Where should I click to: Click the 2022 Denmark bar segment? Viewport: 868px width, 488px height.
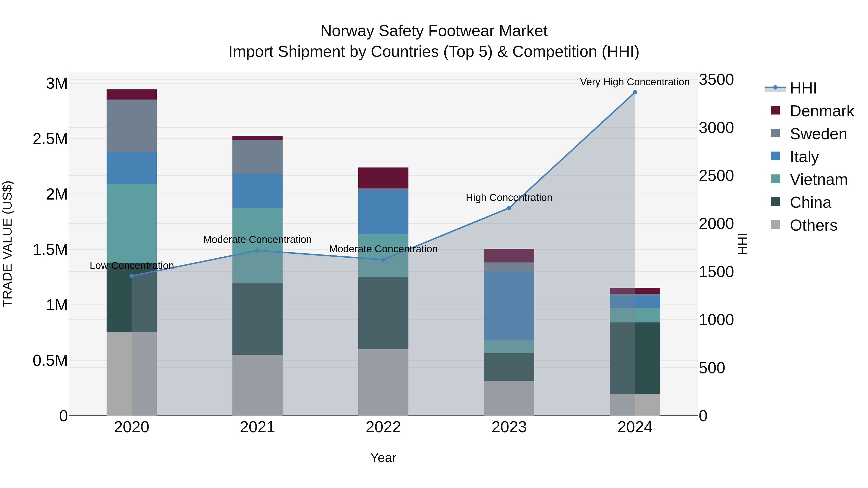(x=383, y=178)
